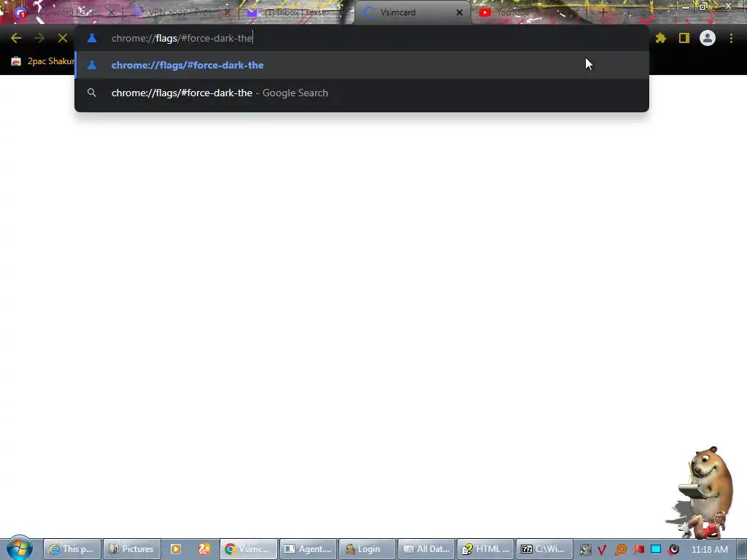Switch to the Inbox mail tab
The height and width of the screenshot is (560, 747).
pyautogui.click(x=295, y=12)
